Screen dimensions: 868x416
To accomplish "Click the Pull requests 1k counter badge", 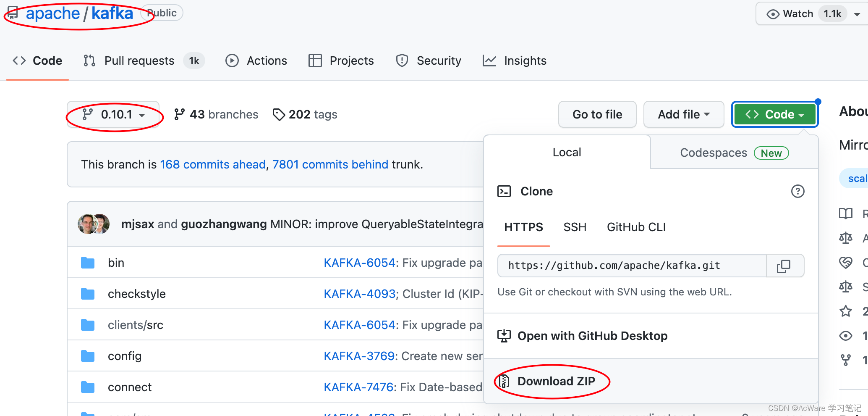I will 194,61.
